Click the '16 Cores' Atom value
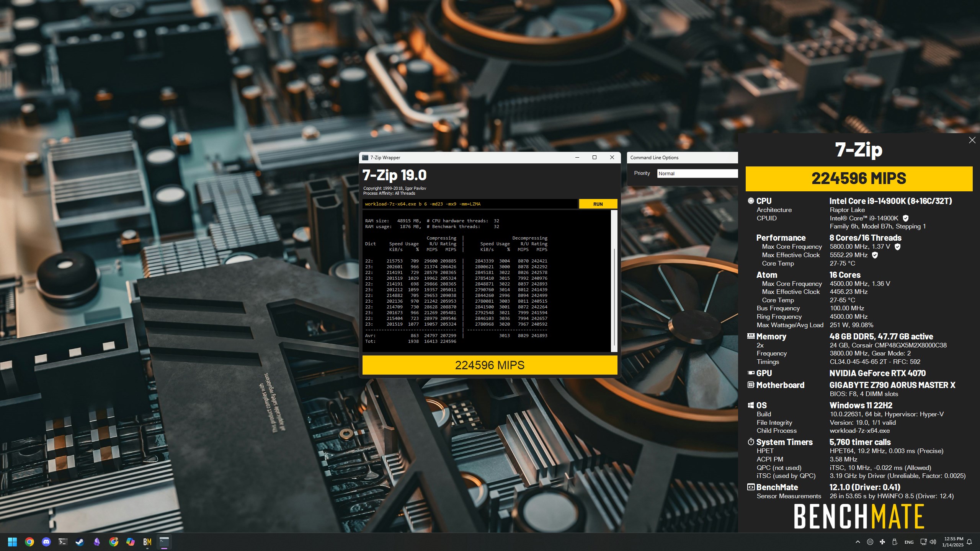980x551 pixels. [845, 275]
